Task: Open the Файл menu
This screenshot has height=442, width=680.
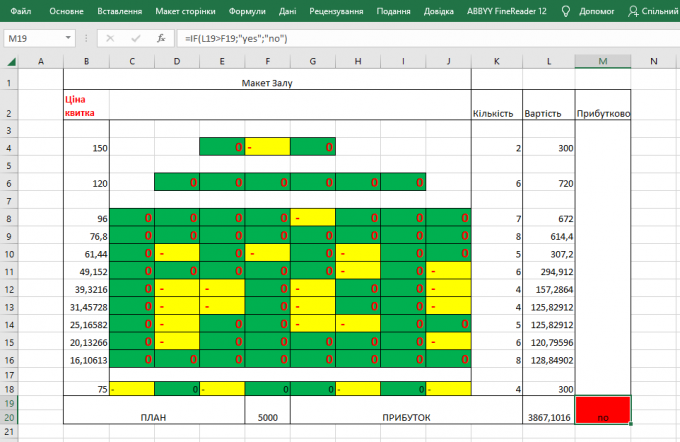Action: [20, 11]
